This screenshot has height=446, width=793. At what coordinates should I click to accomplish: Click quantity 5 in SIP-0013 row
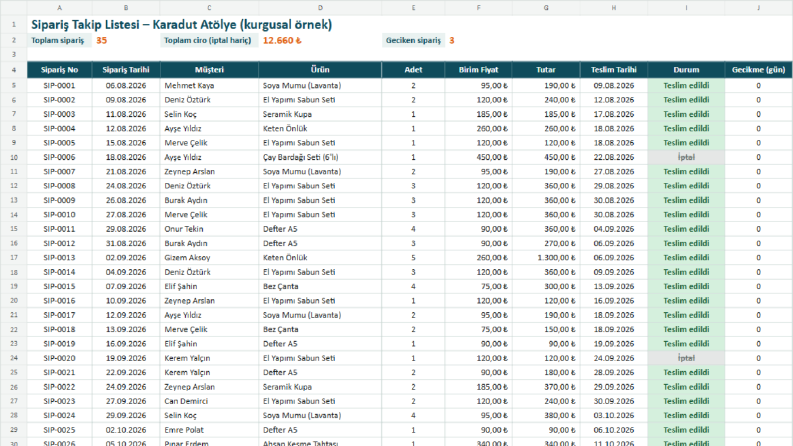pyautogui.click(x=413, y=257)
